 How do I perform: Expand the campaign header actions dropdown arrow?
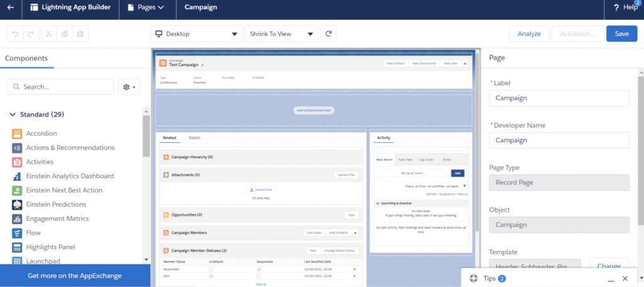point(465,64)
